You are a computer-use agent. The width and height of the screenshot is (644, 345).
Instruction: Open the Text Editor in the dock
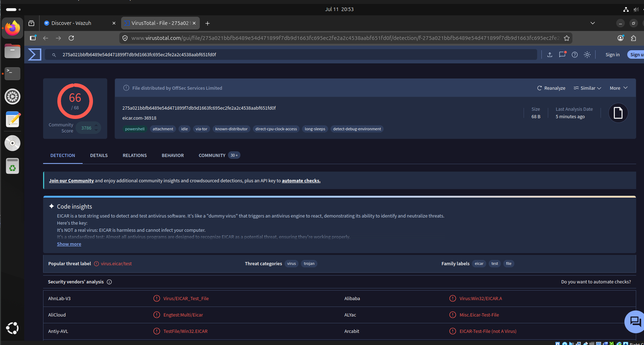click(x=12, y=119)
